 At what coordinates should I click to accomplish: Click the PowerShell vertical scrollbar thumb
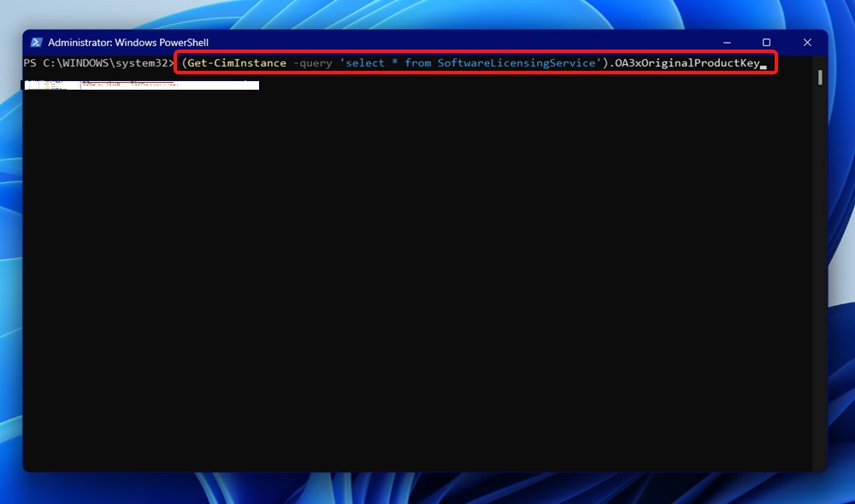[x=820, y=78]
